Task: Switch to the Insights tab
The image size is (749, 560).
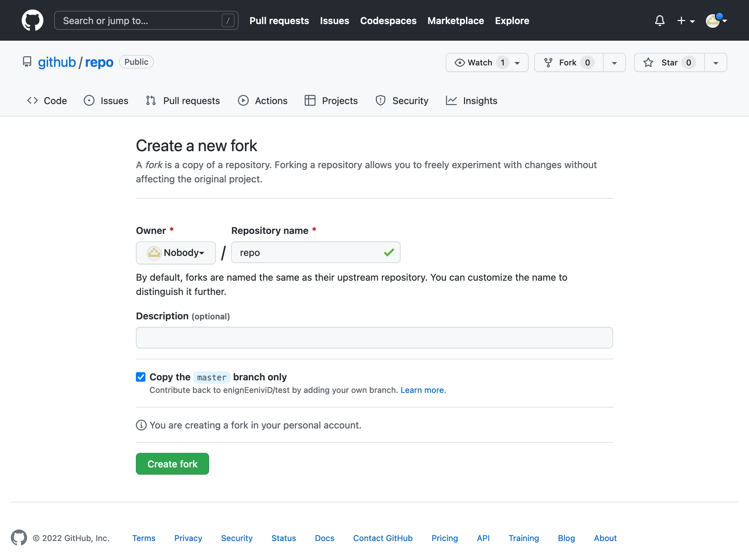Action: pos(471,101)
